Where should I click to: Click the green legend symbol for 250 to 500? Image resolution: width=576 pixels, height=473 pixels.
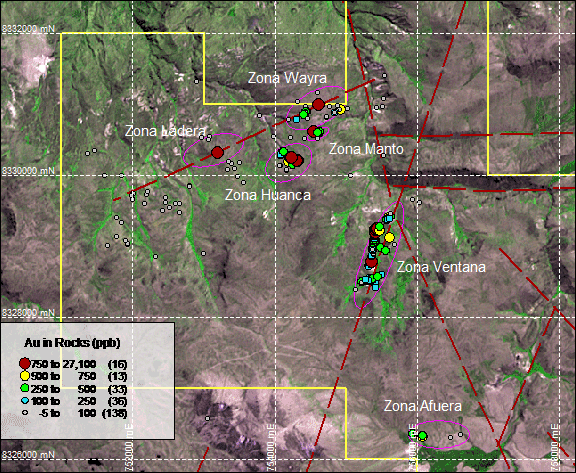(x=25, y=388)
